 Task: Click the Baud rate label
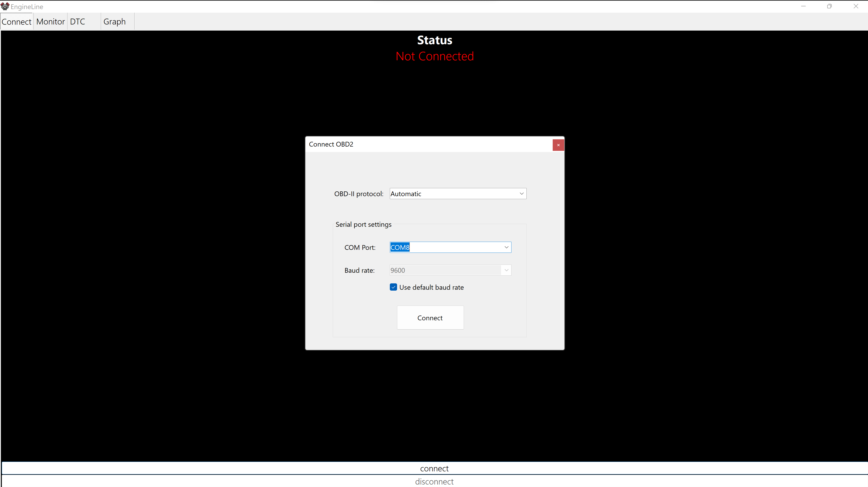359,270
